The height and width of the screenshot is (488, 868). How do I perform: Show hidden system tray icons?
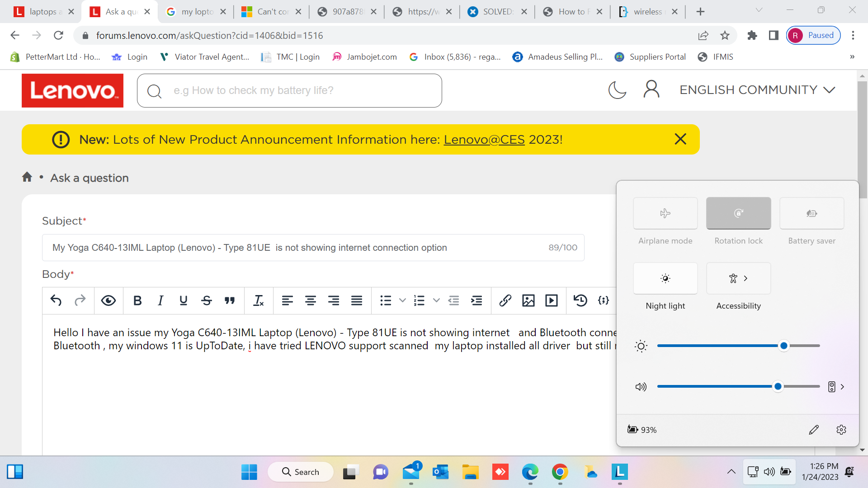731,472
